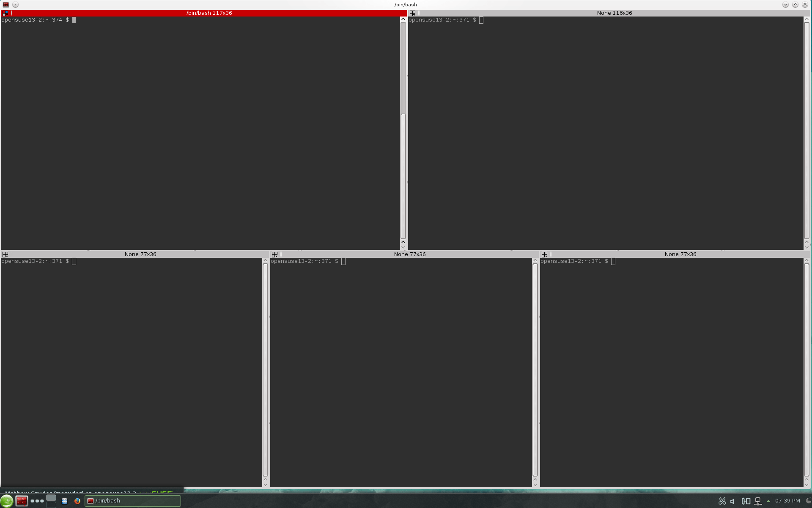Screen dimensions: 812x508
Task: Click scroll-up arrow of top-left pane scrollbar
Action: pyautogui.click(x=403, y=19)
